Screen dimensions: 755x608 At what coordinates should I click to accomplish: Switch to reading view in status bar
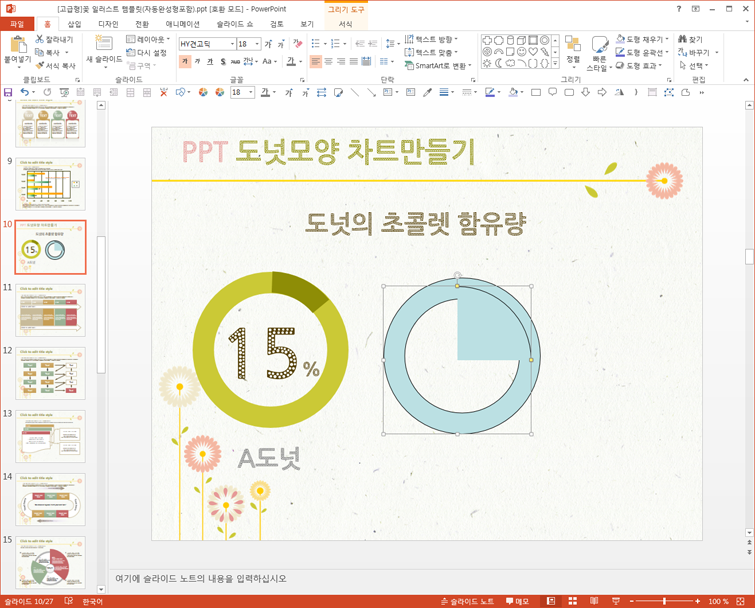click(594, 601)
